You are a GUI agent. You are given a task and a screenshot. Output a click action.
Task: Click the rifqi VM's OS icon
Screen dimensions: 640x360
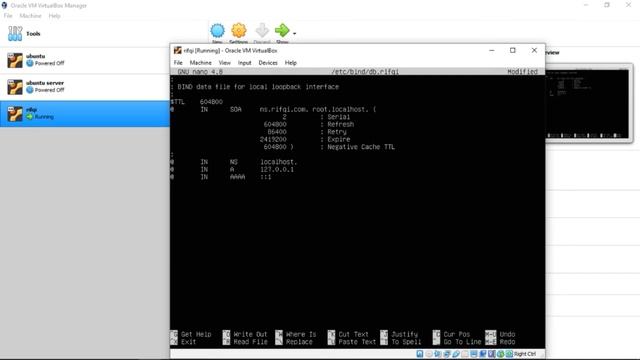tap(15, 113)
